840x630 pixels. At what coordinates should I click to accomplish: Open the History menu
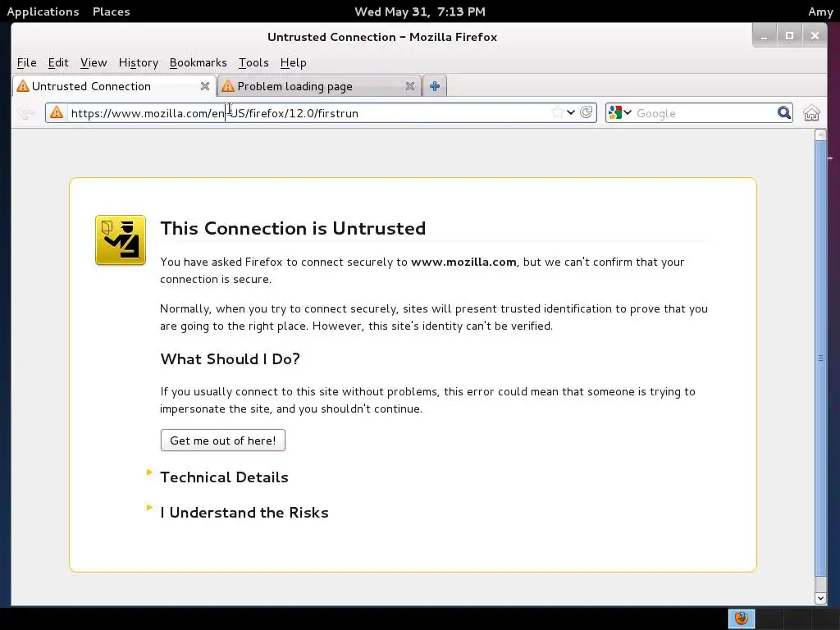click(x=138, y=62)
